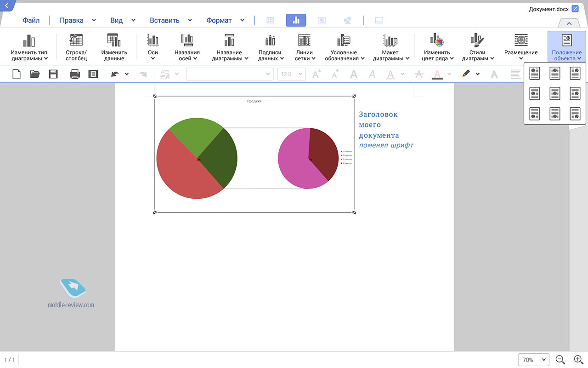Expand the Правка dropdown arrow

tap(94, 20)
